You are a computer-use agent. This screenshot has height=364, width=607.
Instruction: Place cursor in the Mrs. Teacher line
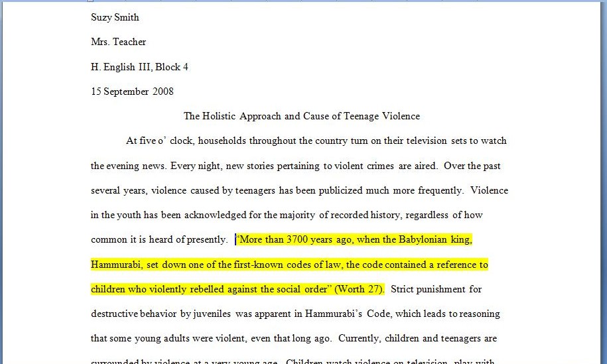tap(118, 42)
